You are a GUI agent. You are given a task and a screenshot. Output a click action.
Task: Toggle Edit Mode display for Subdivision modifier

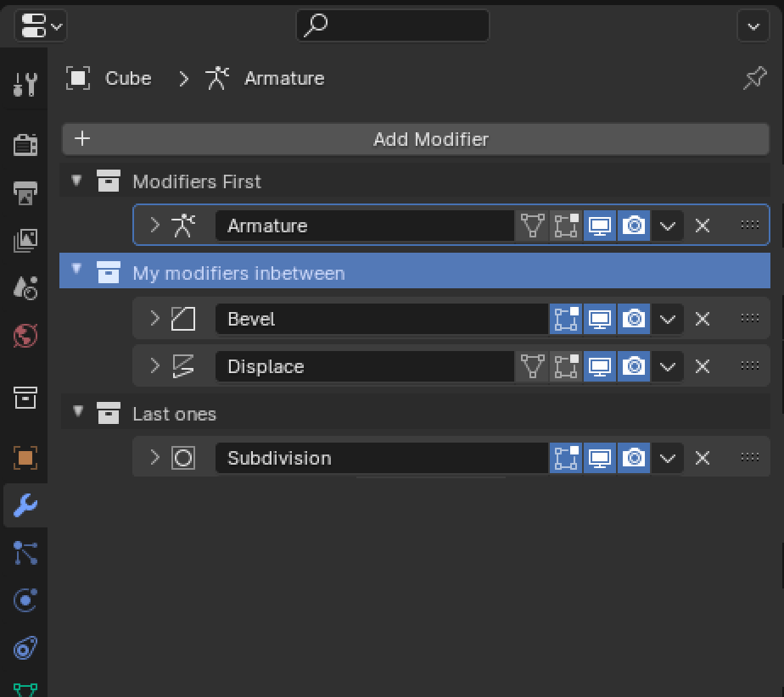(x=566, y=458)
